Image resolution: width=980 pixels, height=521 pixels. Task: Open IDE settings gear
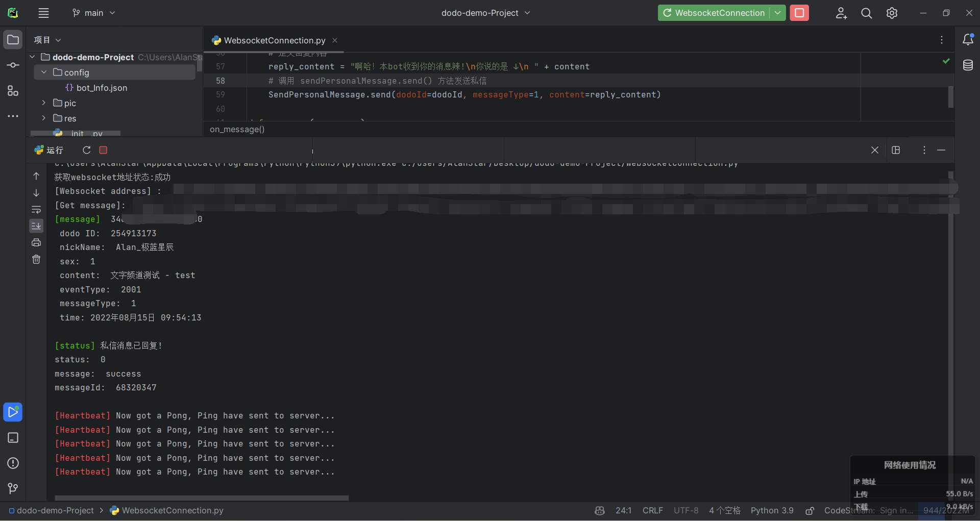click(x=892, y=13)
